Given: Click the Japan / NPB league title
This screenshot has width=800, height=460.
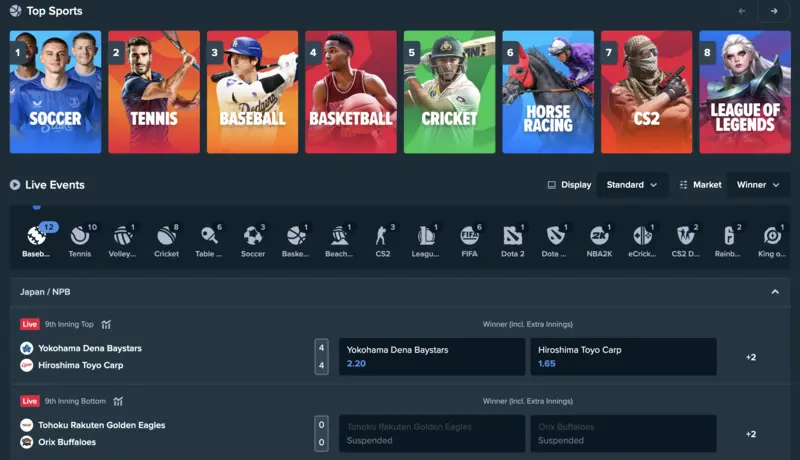Looking at the screenshot, I should pos(45,292).
